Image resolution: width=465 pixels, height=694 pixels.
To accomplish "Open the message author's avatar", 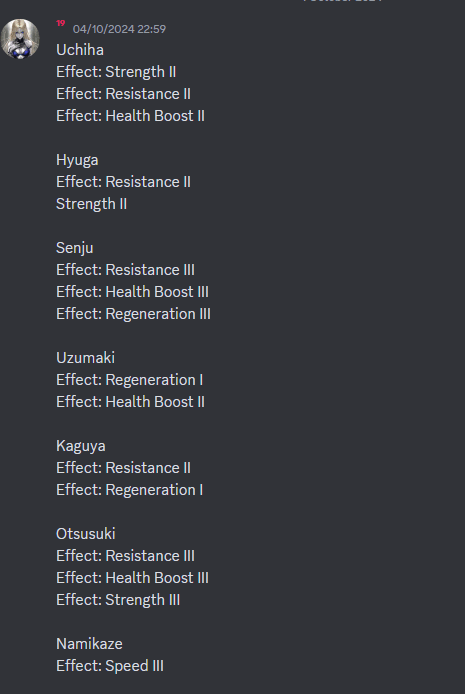I will 20,39.
